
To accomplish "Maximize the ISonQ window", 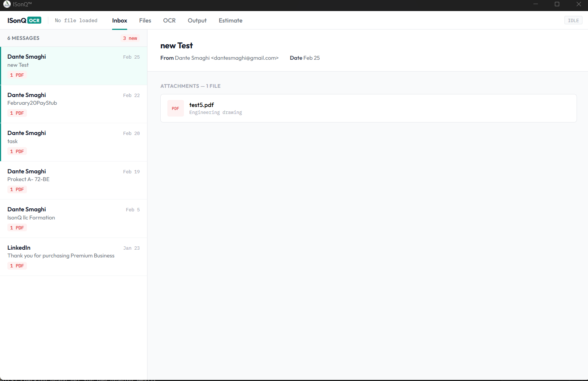I will click(x=557, y=4).
